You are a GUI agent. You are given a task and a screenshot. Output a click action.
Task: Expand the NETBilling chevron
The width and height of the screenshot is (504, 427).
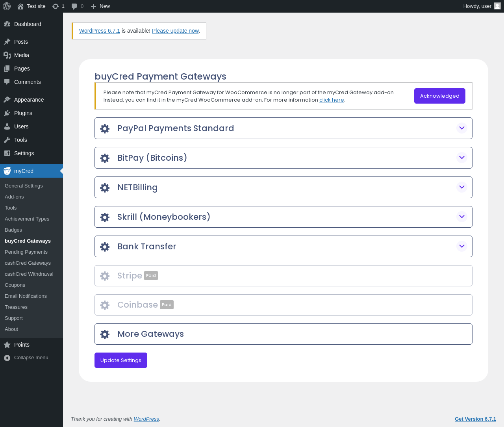click(462, 187)
